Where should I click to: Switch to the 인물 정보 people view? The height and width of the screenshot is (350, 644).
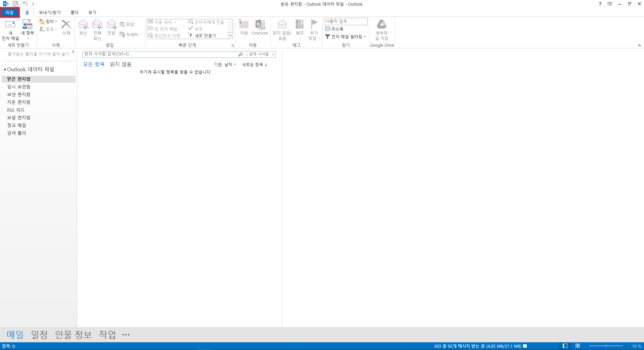coord(73,335)
